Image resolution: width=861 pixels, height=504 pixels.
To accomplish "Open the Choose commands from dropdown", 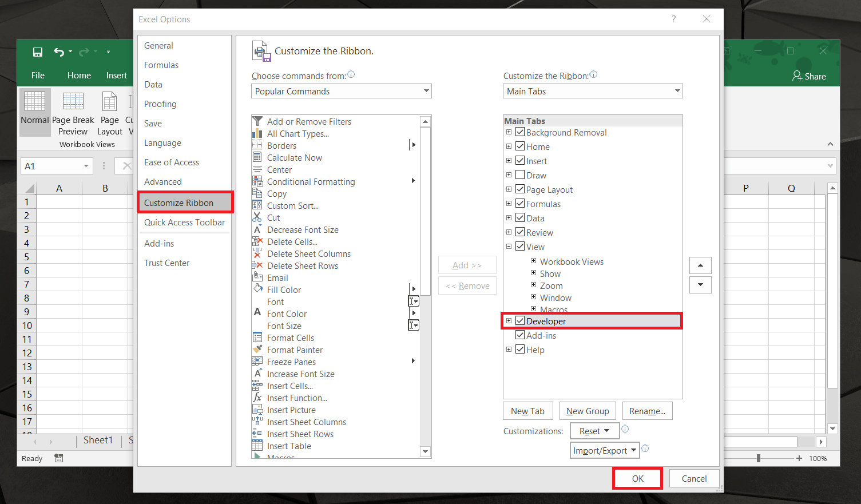I will pos(342,91).
